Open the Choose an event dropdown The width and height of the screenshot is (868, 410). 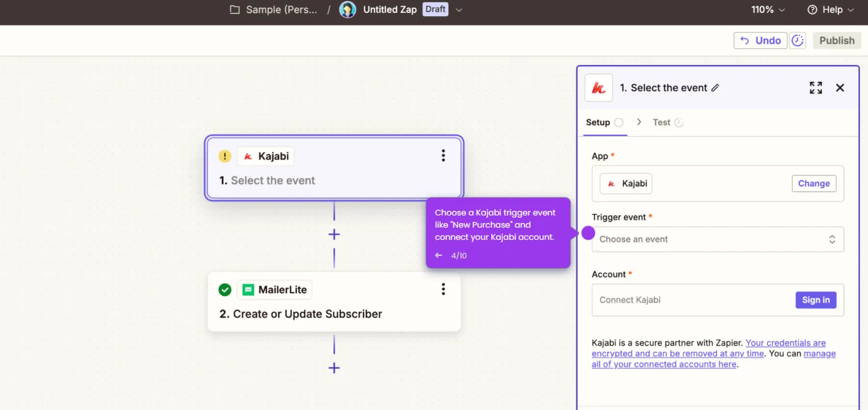[718, 239]
